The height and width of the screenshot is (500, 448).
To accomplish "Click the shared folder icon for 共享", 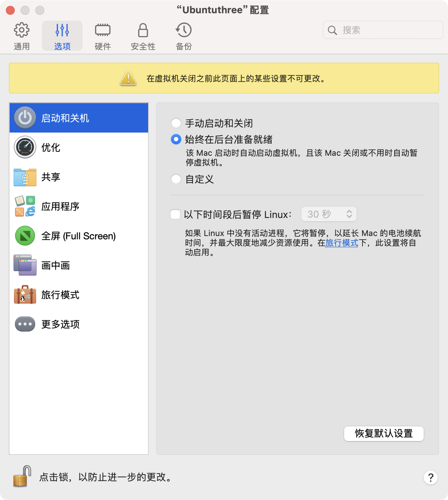I will (25, 177).
